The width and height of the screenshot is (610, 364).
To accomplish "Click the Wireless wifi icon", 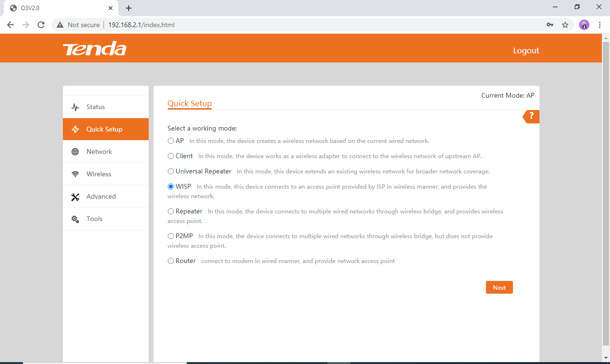I will pos(75,174).
